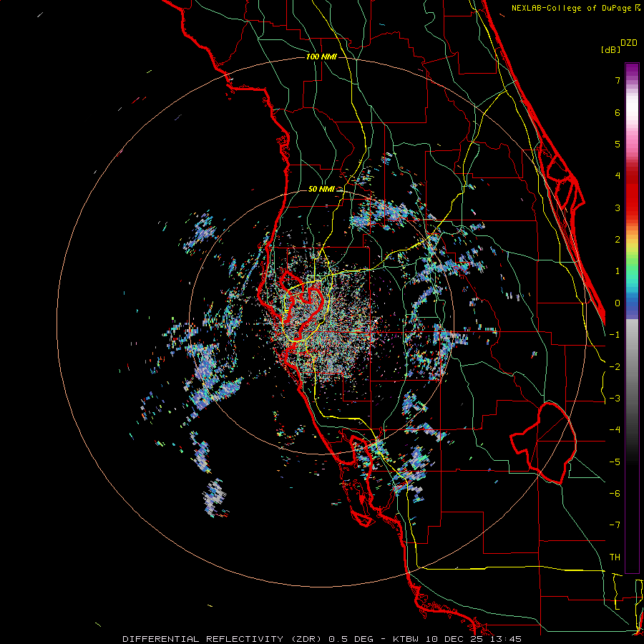Click the -2 tick label on the color scale
Image resolution: width=644 pixels, height=644 pixels.
click(615, 367)
